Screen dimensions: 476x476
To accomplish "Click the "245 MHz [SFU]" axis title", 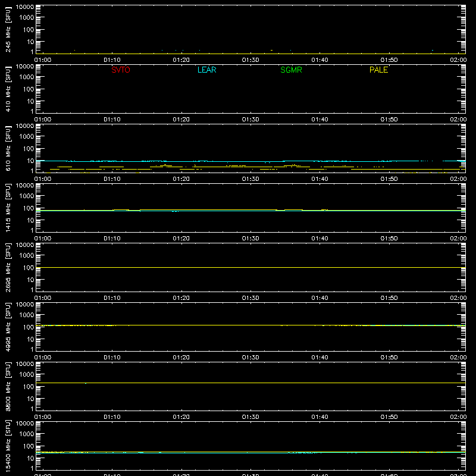I will tap(8, 29).
